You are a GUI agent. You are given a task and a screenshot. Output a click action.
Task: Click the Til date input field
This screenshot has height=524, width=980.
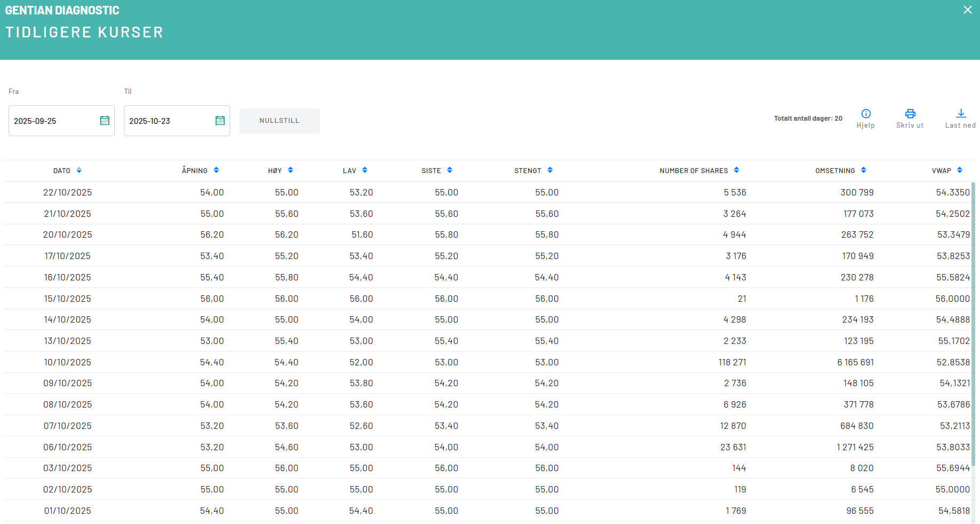(x=169, y=121)
